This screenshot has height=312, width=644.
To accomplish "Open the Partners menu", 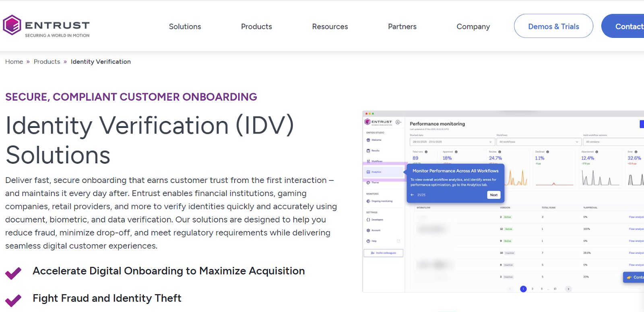I will pos(402,27).
